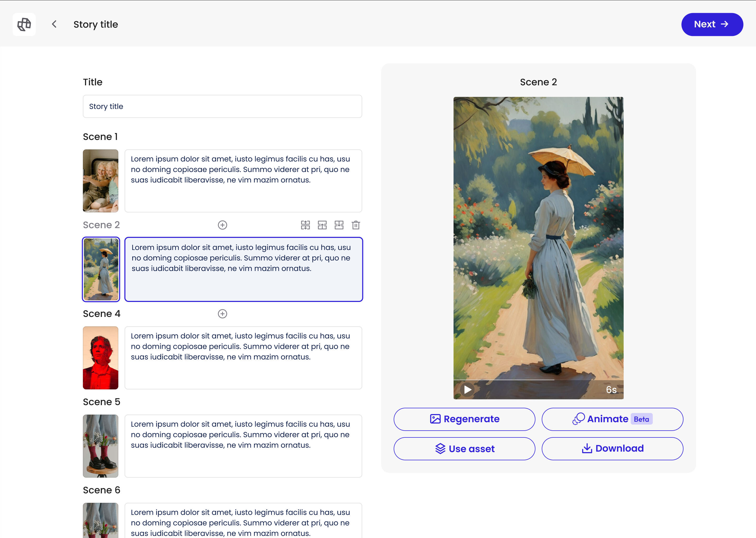The width and height of the screenshot is (756, 538).
Task: Add a scene with the plus icon beside Scene 4
Action: 222,314
